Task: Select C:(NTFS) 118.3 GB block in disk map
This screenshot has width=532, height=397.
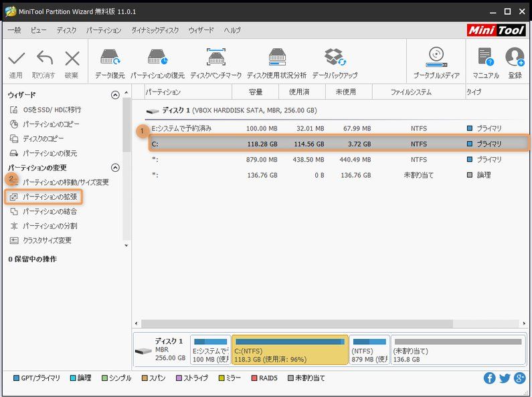Action: 290,350
